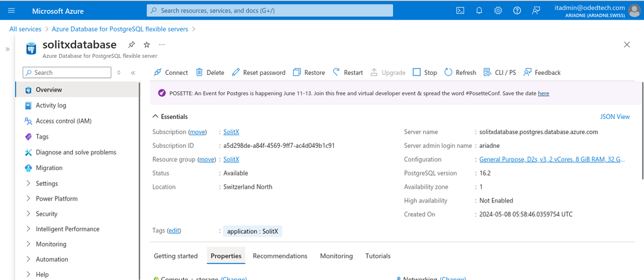Click Restore in the command bar
The height and width of the screenshot is (280, 644).
(309, 72)
